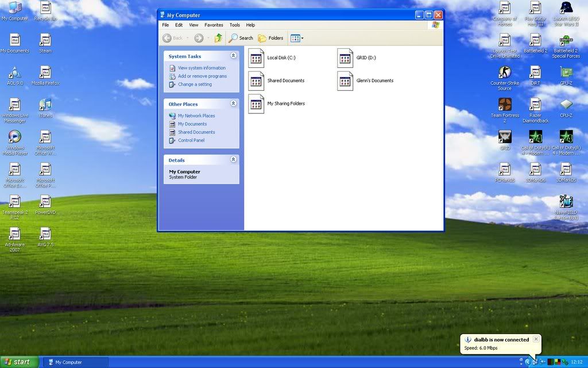Click the Up folder toolbar icon
The image size is (588, 368).
(x=218, y=38)
